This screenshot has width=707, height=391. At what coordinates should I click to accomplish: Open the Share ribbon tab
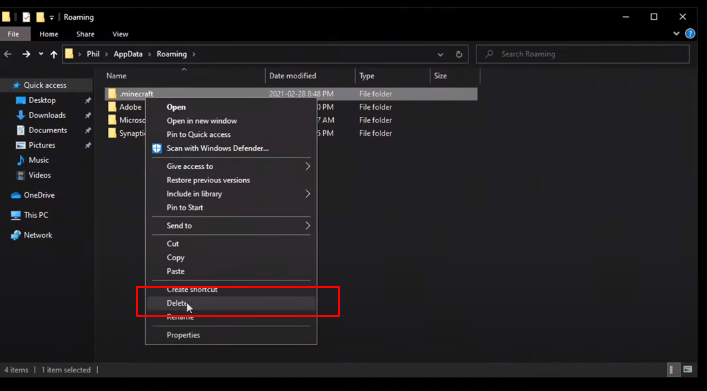point(85,34)
